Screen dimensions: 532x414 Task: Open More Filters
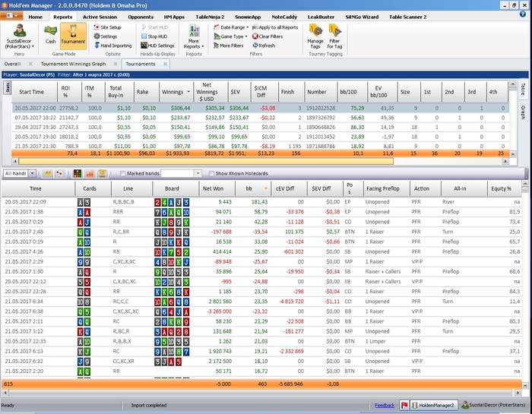pos(228,46)
